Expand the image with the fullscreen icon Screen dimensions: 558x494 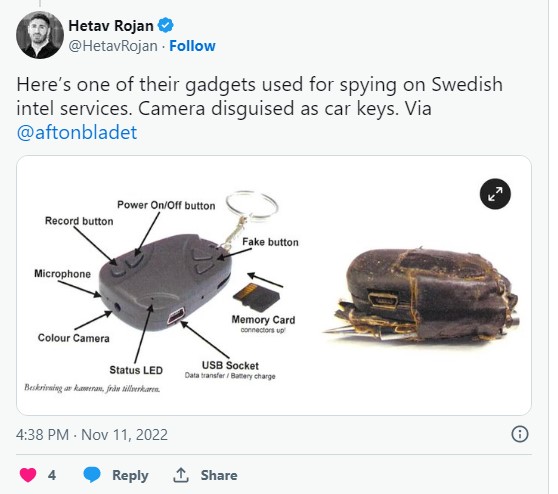coord(495,194)
